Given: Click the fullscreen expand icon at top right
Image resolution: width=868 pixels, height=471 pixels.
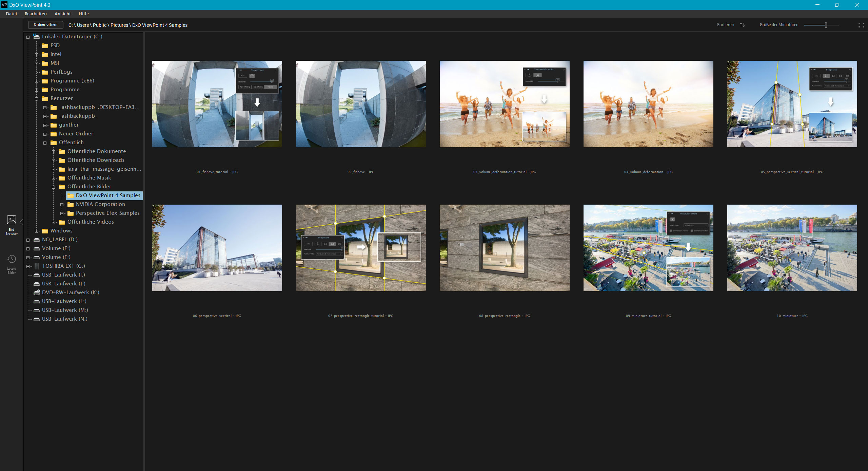Looking at the screenshot, I should [861, 25].
